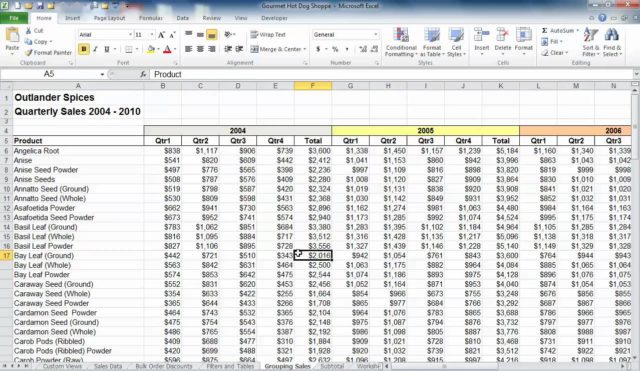Click the Sort & Filter icon
Viewport: 640px width, 371px height.
pyautogui.click(x=591, y=36)
